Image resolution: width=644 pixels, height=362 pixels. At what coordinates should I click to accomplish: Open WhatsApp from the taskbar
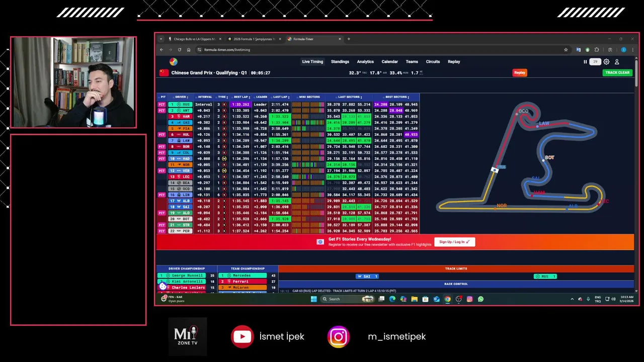click(x=480, y=299)
